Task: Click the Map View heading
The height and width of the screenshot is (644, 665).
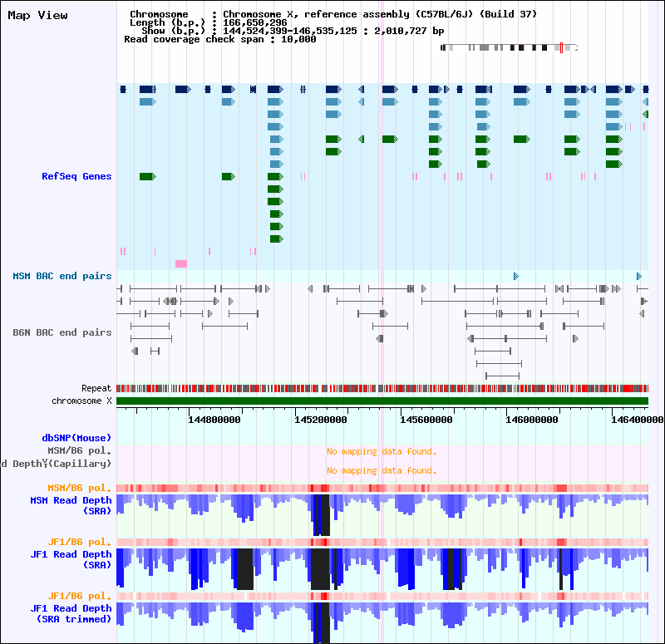Action: pyautogui.click(x=37, y=15)
